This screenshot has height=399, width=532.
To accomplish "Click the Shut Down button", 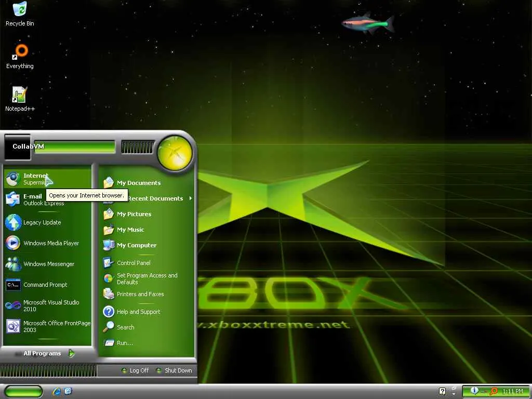I will (174, 370).
